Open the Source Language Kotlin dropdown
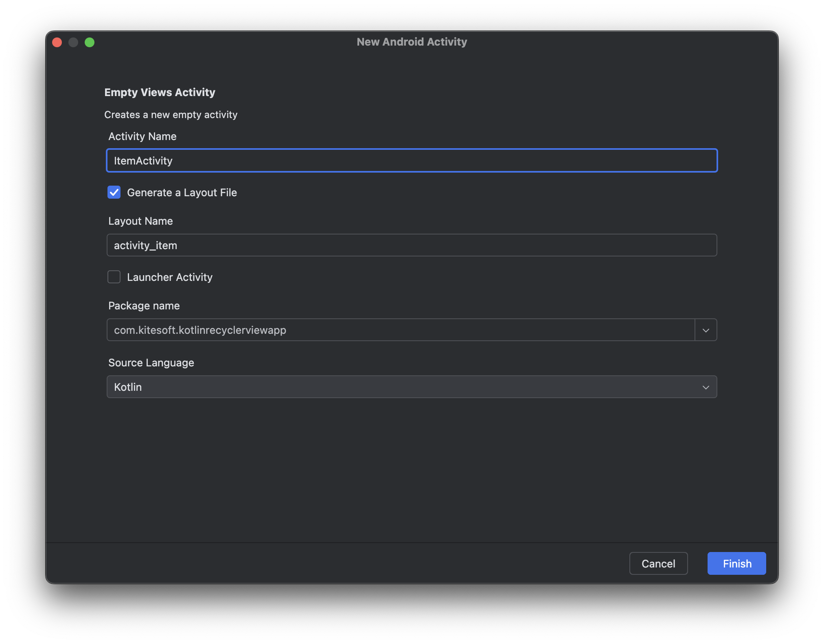 411,387
